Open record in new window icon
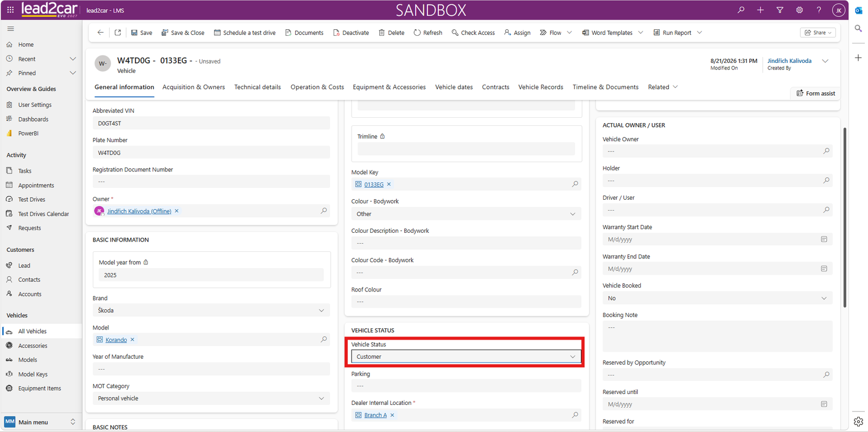Viewport: 868px width, 432px height. click(x=118, y=33)
